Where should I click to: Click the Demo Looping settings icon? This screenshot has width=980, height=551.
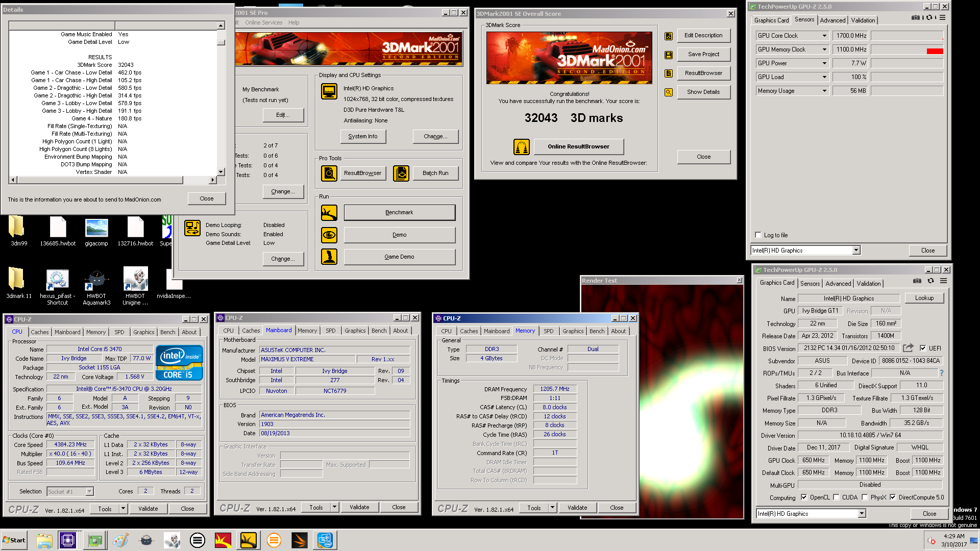coord(192,228)
